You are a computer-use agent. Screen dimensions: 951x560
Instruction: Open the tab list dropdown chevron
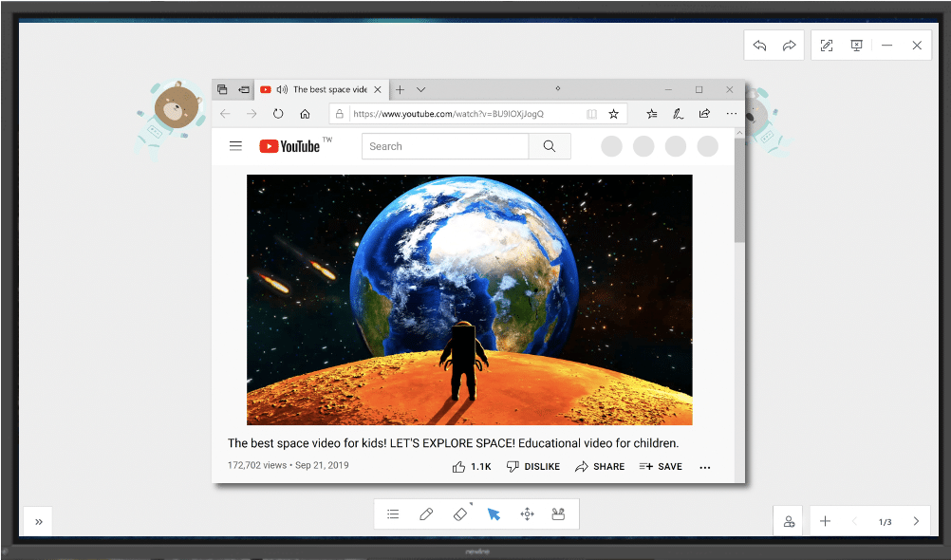point(421,89)
